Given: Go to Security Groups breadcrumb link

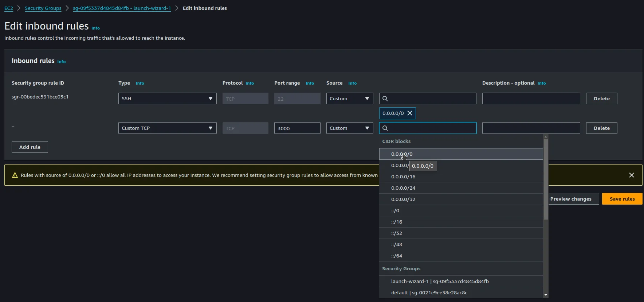Looking at the screenshot, I should 43,8.
